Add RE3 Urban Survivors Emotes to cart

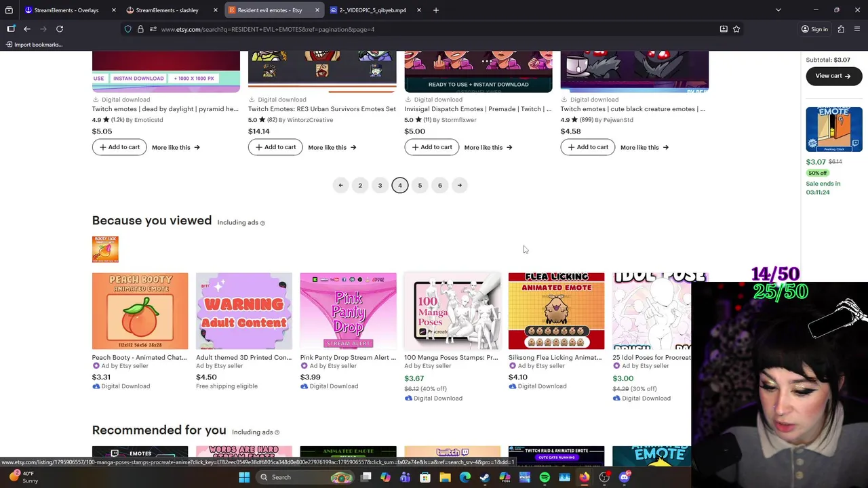[x=275, y=147]
